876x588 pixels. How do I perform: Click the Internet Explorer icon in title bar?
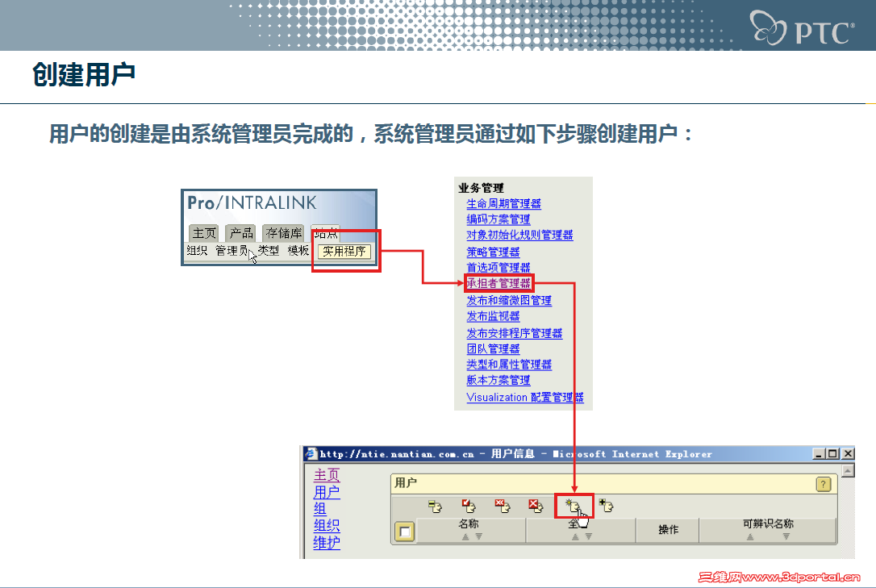pyautogui.click(x=311, y=454)
